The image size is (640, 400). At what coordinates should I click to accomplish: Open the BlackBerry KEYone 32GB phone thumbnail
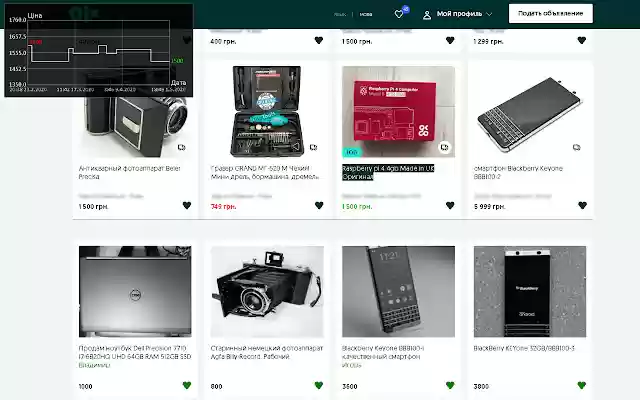pos(530,291)
